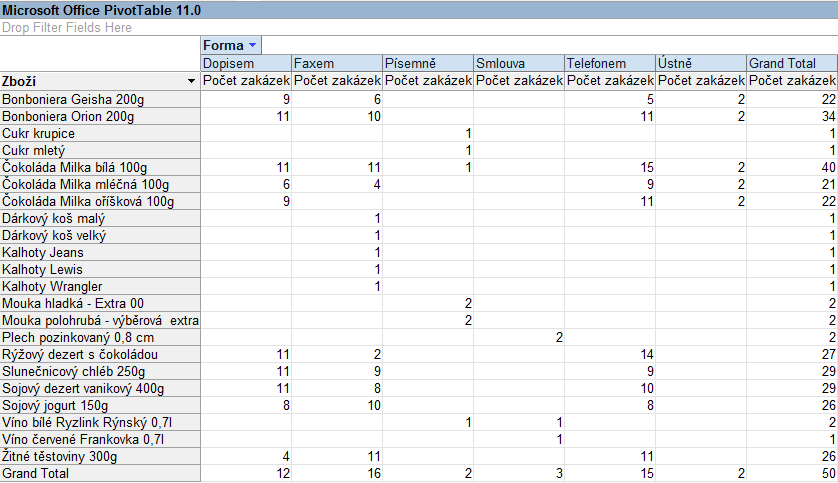Select row Cukr krupice
The image size is (838, 483).
tap(100, 134)
